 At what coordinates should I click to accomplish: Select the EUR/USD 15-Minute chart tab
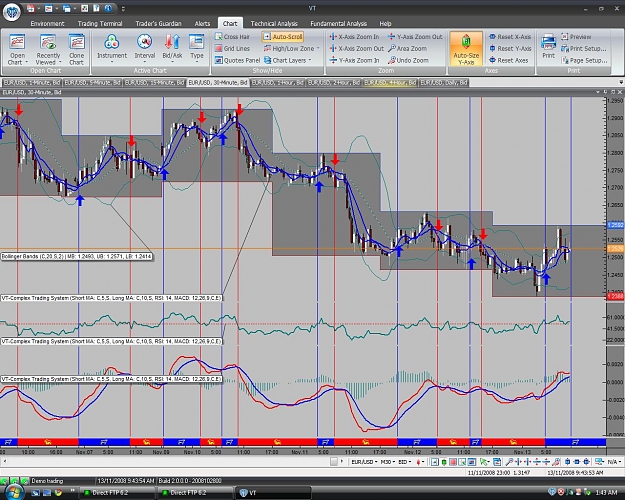[154, 83]
